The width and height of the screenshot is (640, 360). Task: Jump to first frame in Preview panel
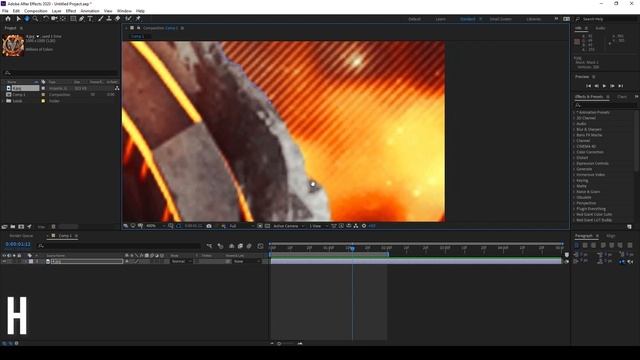pyautogui.click(x=588, y=86)
